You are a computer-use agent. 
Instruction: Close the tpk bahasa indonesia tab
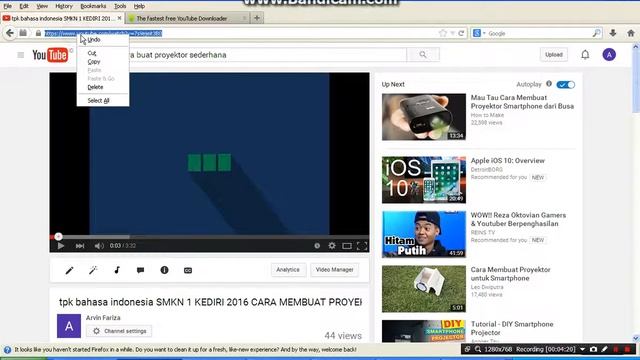119,18
